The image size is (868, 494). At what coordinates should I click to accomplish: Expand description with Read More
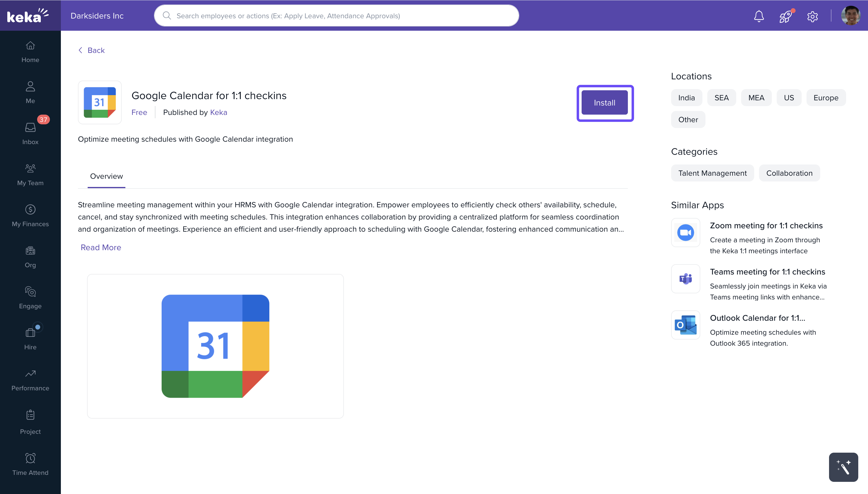pyautogui.click(x=101, y=247)
